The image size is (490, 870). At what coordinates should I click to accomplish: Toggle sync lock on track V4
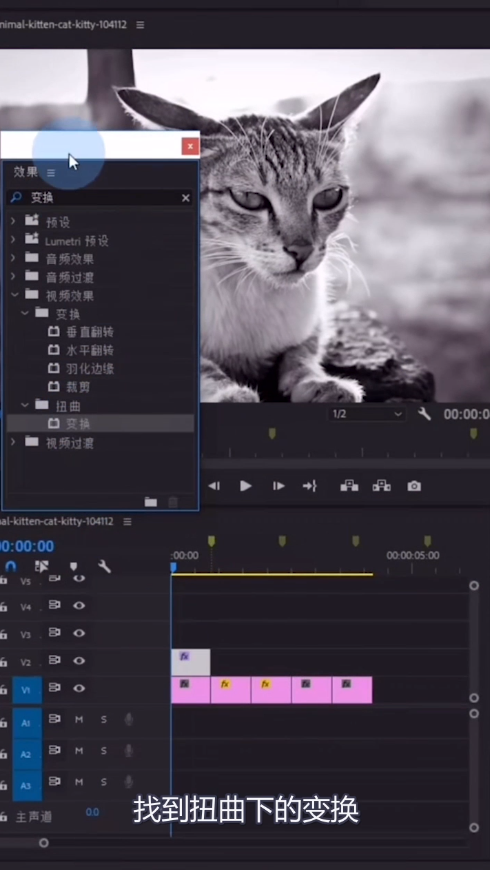tap(54, 605)
